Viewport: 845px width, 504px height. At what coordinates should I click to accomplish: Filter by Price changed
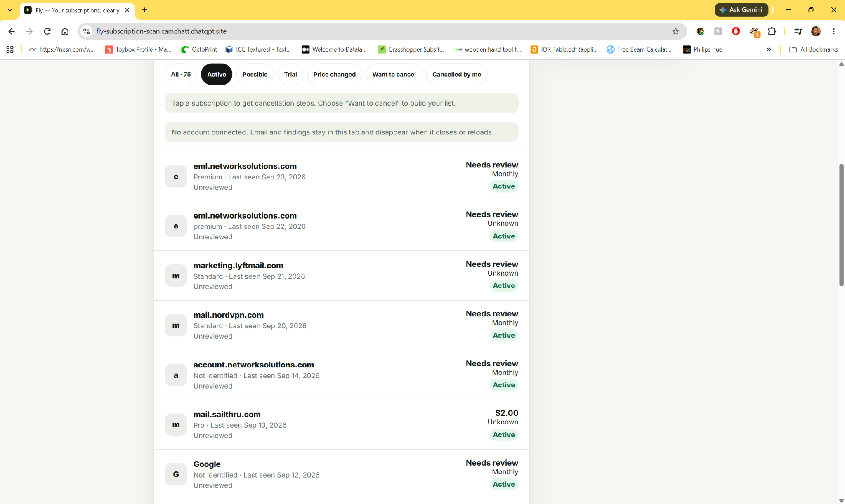(334, 74)
